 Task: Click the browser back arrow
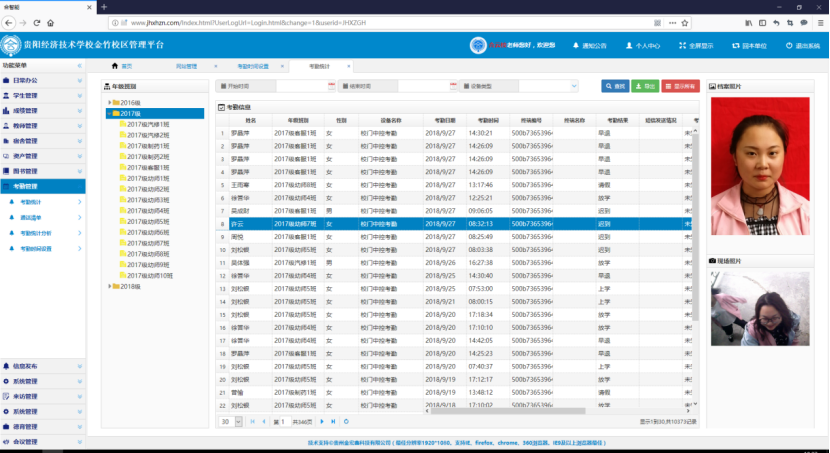click(x=8, y=23)
